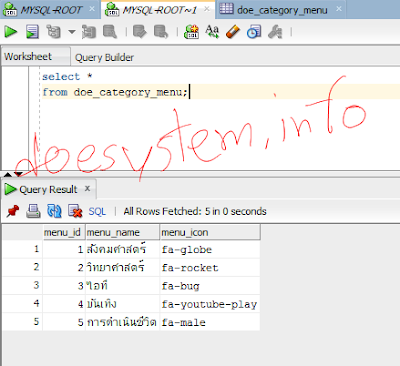Select the menu_name cell in row 4

[123, 304]
